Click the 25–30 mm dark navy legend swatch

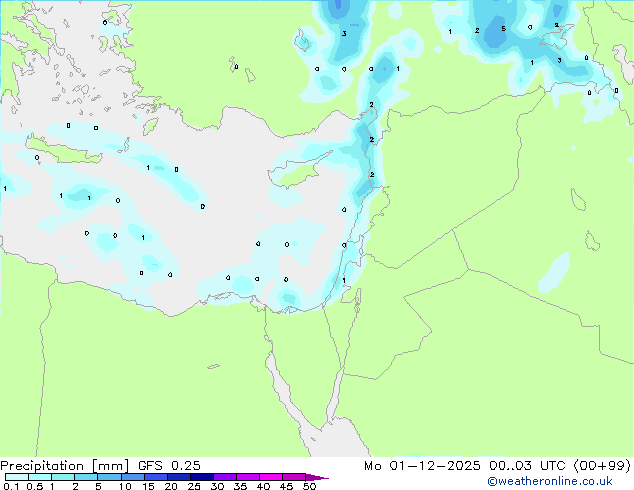pyautogui.click(x=202, y=477)
